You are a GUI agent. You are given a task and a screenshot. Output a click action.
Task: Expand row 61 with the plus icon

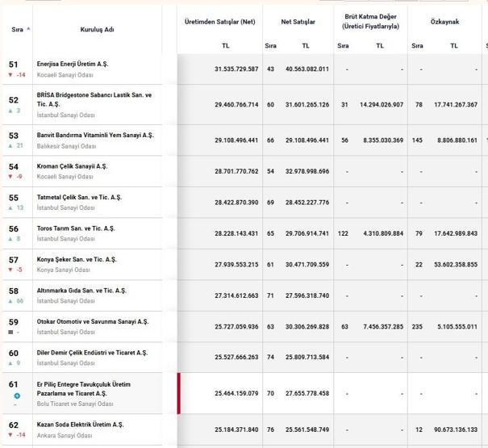click(17, 396)
